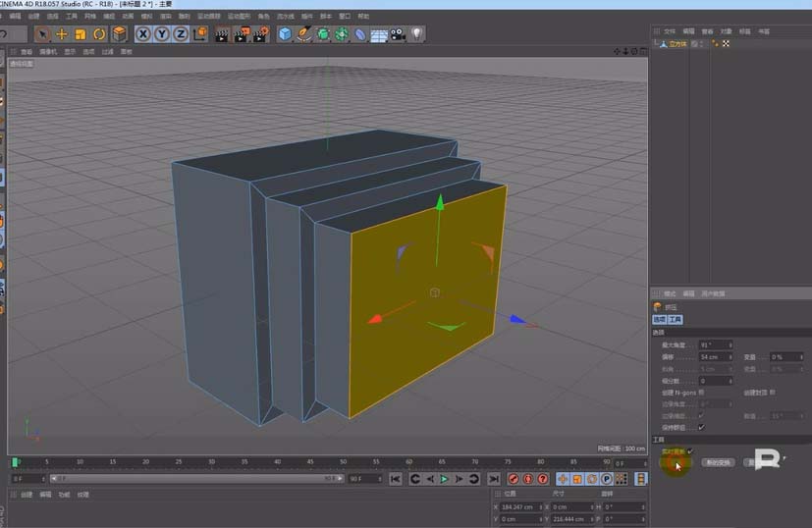Screen dimensions: 812x528
Task: Render the current view icon
Action: [x=222, y=34]
